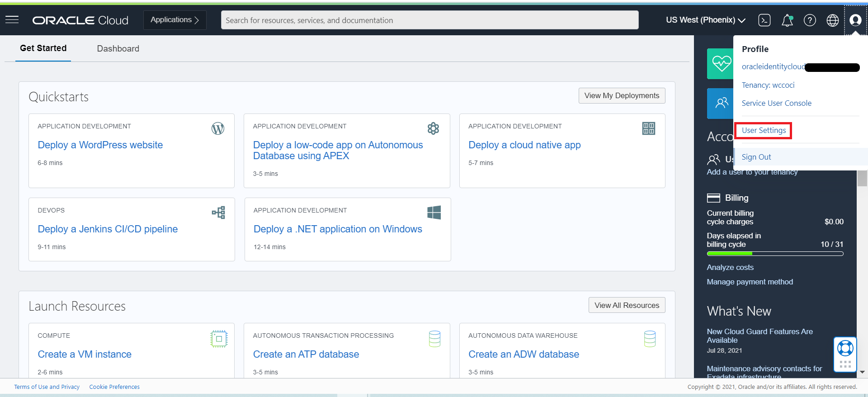
Task: Open the Help question mark icon
Action: click(810, 20)
